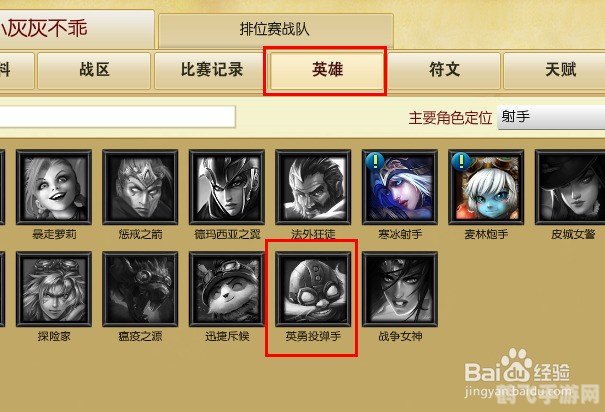The width and height of the screenshot is (605, 412).
Task: Open the 瘟疫之源 champion portrait
Action: 140,289
